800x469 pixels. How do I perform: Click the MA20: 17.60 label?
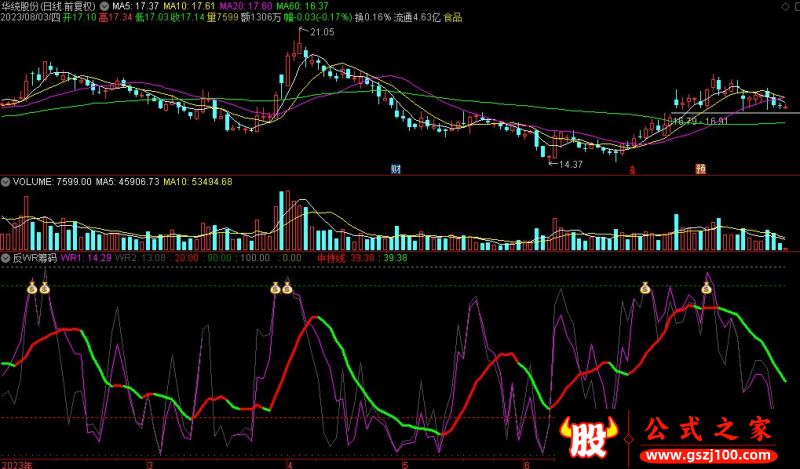[x=245, y=6]
